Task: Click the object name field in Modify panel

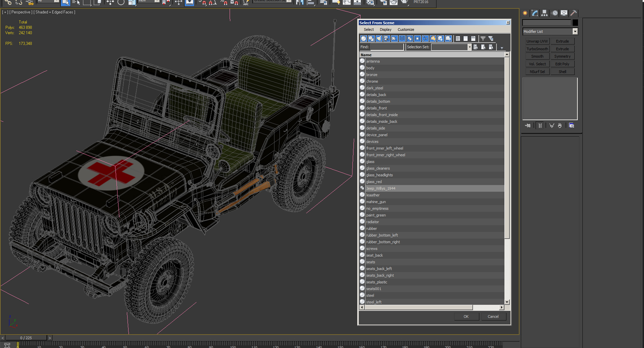Action: [547, 23]
